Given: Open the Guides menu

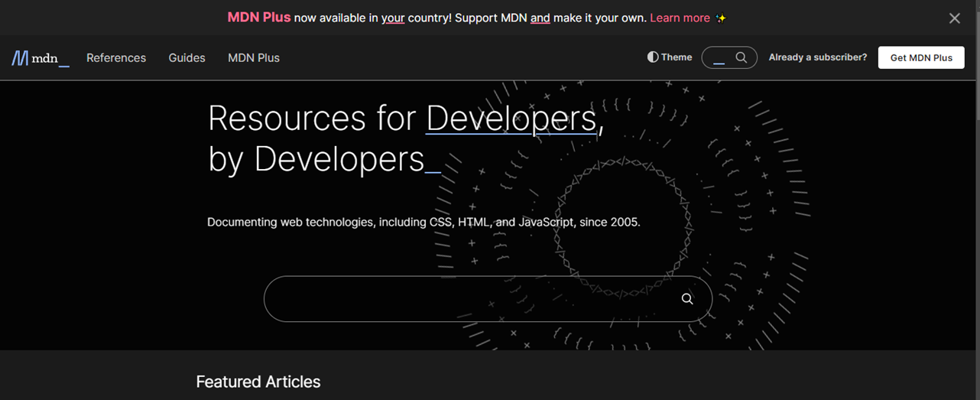Looking at the screenshot, I should coord(187,58).
